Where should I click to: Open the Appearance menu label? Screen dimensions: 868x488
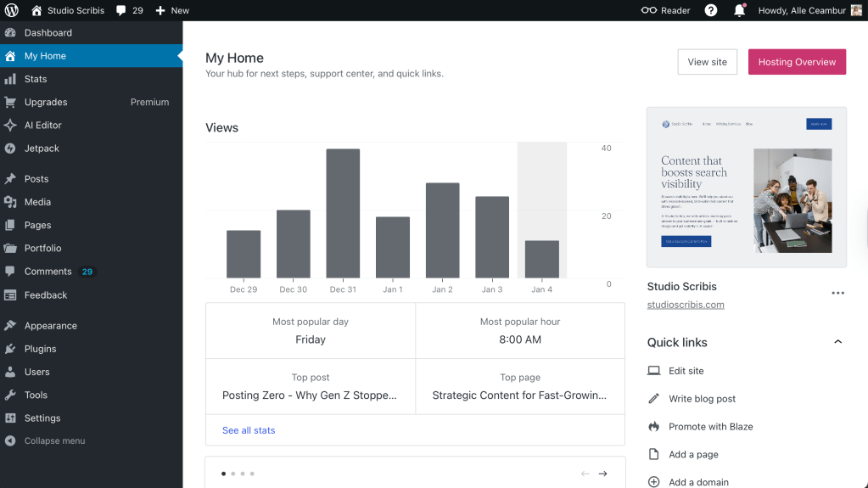50,326
